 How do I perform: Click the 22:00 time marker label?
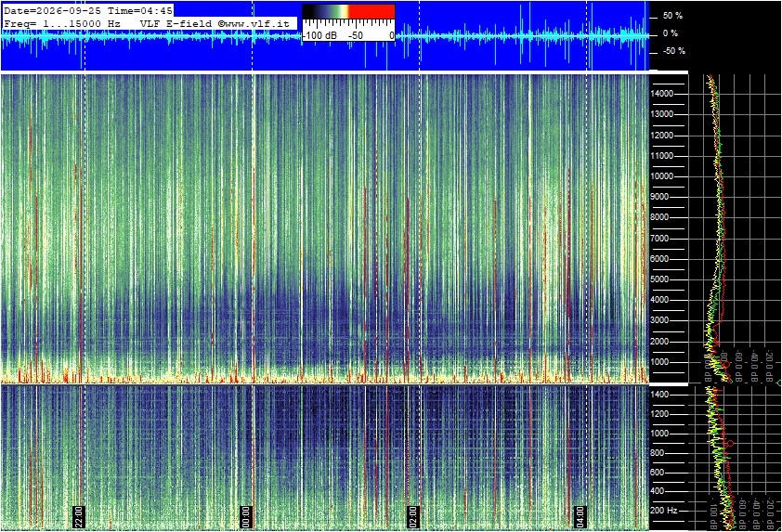[79, 516]
